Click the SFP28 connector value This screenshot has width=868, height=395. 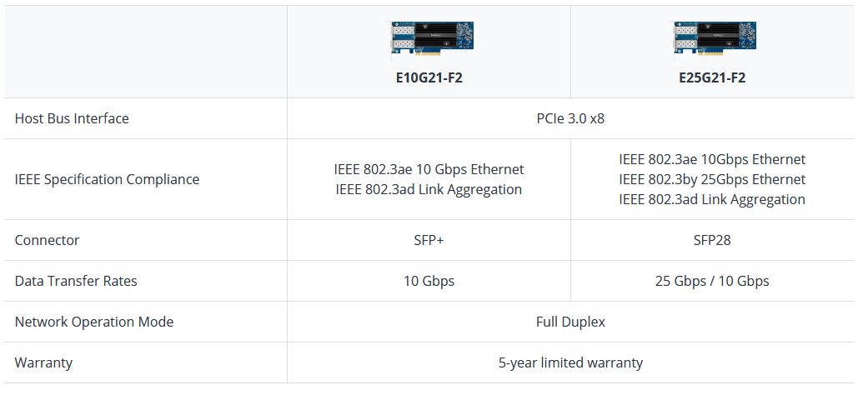pos(711,240)
